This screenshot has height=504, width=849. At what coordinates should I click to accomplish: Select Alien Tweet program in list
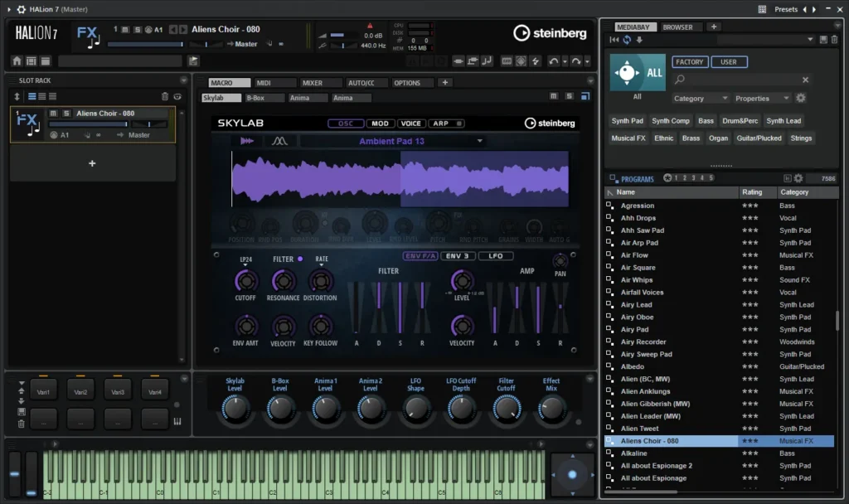[720, 429]
